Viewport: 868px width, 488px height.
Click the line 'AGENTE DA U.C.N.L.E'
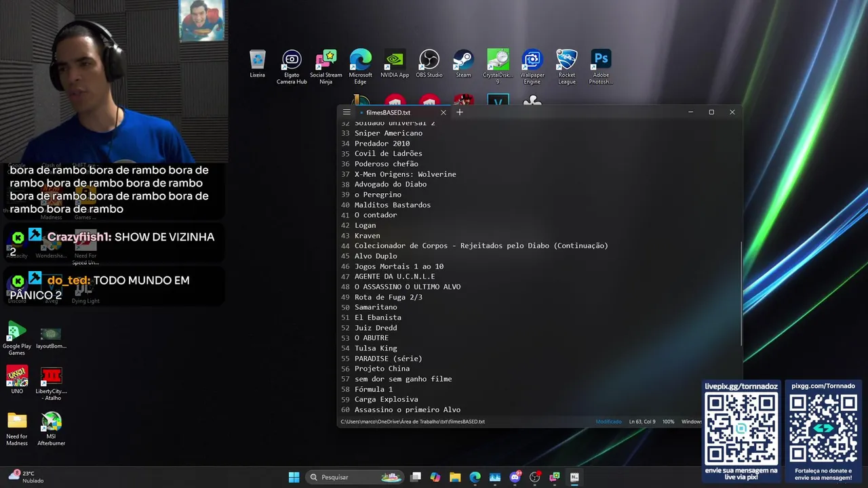point(395,277)
